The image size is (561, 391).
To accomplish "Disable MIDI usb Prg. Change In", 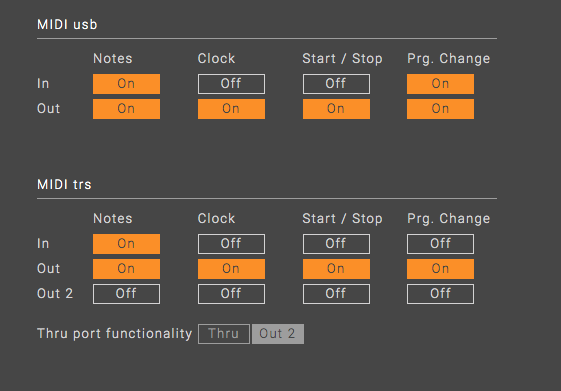I will pos(440,84).
